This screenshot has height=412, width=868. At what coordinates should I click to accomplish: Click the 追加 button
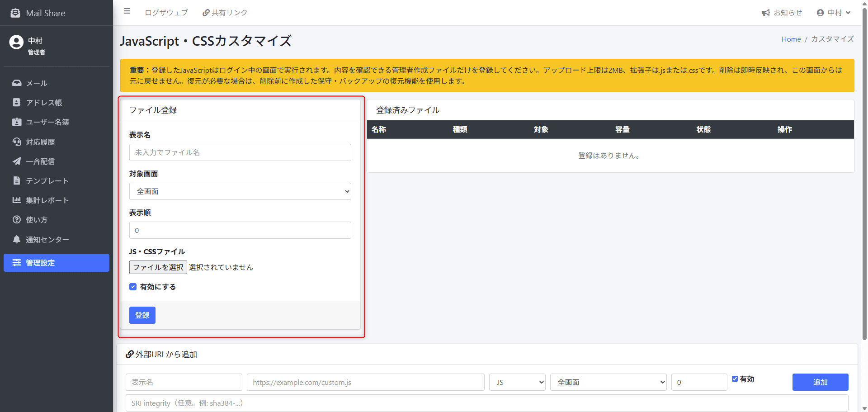tap(820, 382)
